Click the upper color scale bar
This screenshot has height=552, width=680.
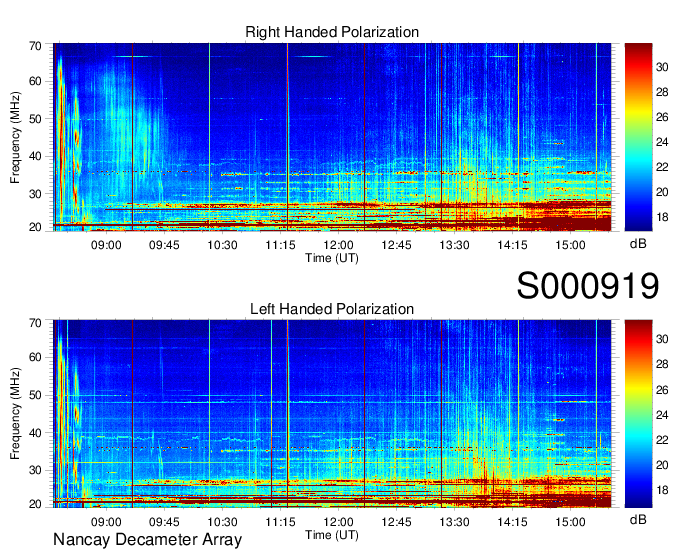(x=638, y=137)
